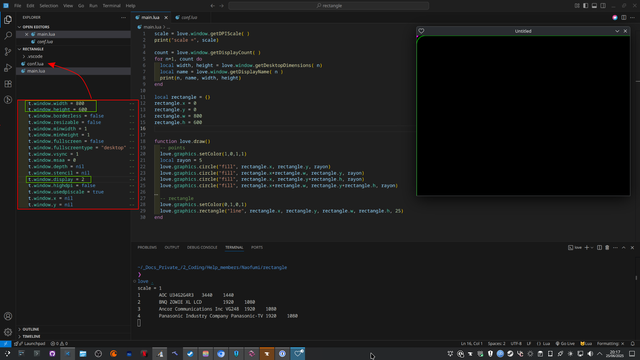Open the Explorer view in activity bar
The image size is (640, 360).
point(8,20)
